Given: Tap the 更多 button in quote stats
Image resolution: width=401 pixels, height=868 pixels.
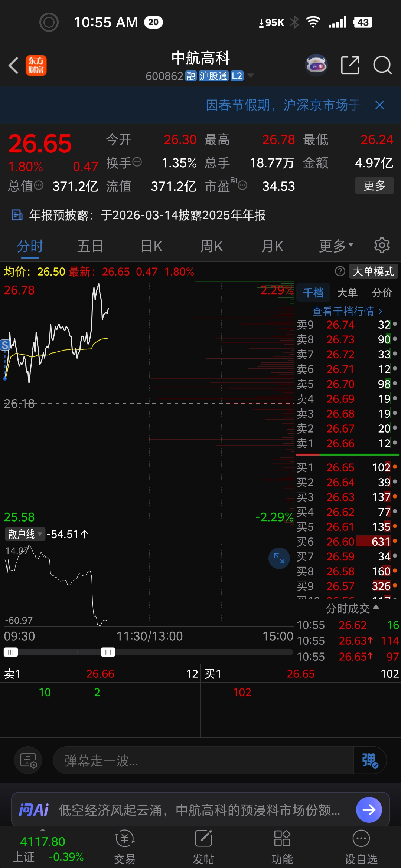Looking at the screenshot, I should point(374,185).
